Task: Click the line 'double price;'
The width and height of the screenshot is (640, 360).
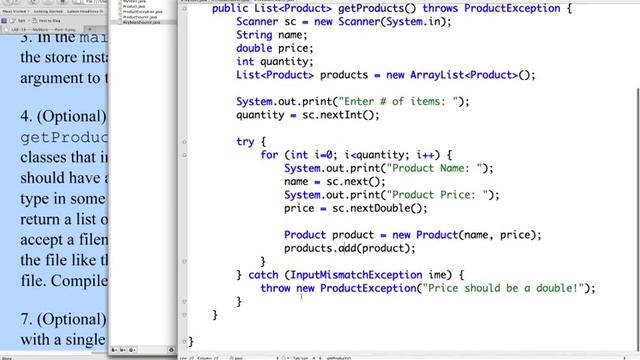Action: point(274,48)
